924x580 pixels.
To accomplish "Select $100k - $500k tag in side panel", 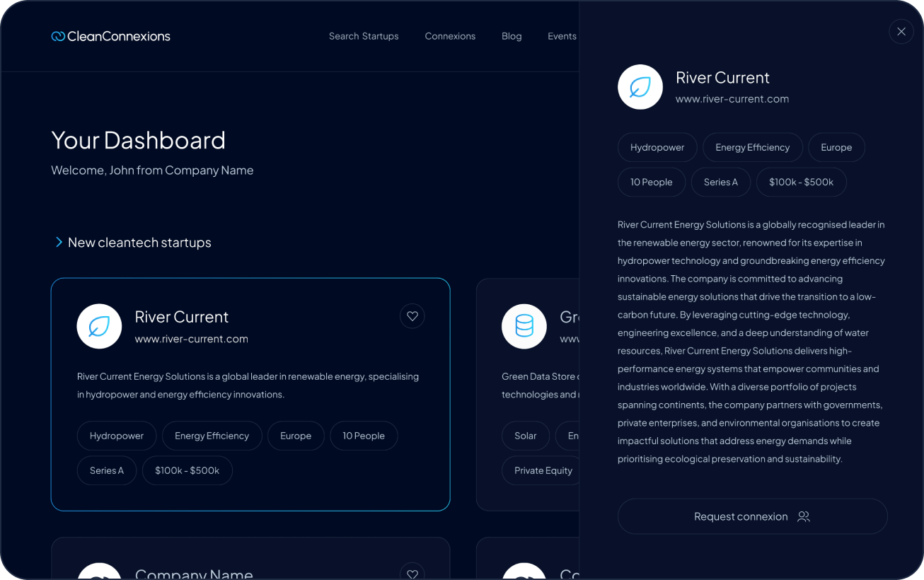I will pos(802,182).
